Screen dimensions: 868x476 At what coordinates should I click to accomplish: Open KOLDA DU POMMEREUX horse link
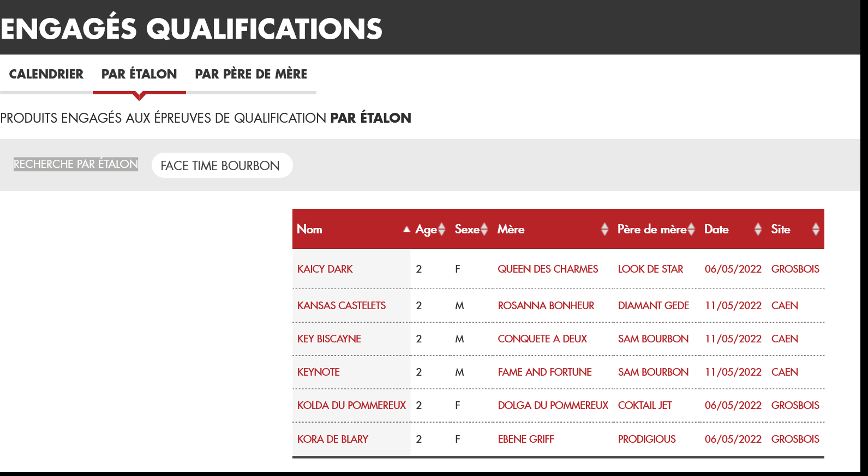coord(351,405)
